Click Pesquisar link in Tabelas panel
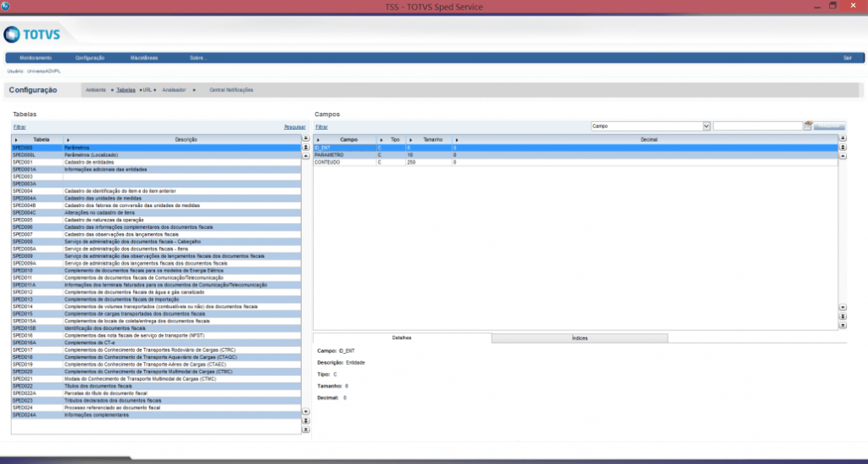868x464 pixels. click(x=295, y=127)
